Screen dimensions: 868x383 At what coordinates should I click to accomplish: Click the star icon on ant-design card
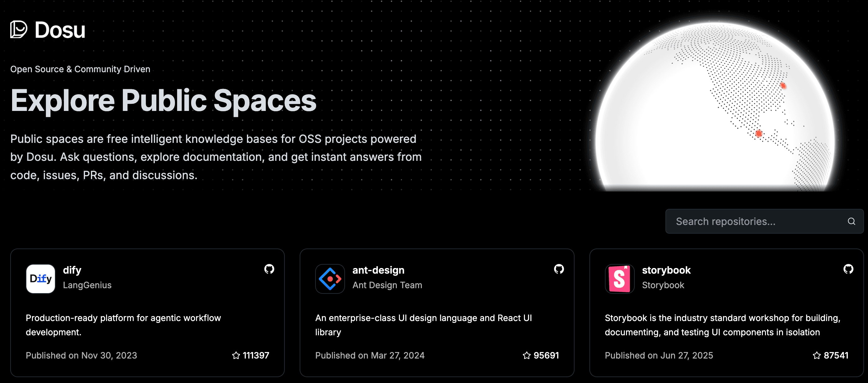coord(526,355)
